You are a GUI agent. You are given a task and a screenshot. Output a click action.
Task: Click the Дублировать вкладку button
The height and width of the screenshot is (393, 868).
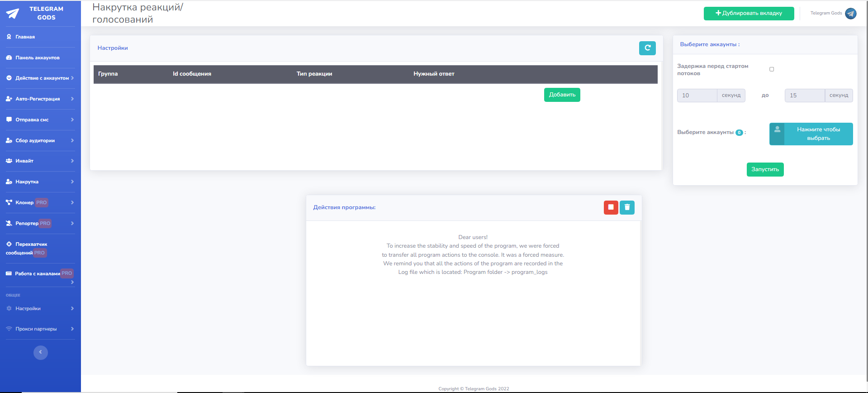(x=749, y=13)
